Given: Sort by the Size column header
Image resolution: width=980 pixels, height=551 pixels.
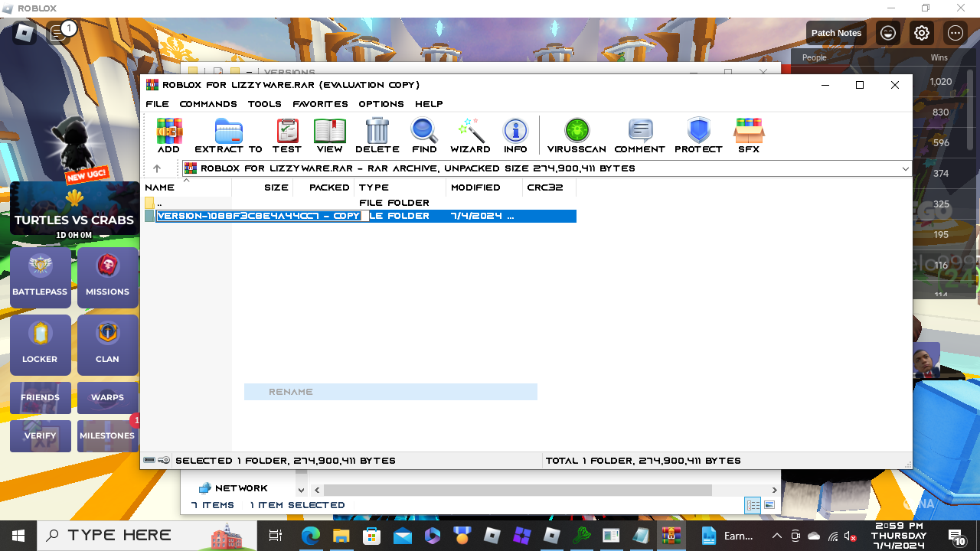Looking at the screenshot, I should tap(263, 187).
